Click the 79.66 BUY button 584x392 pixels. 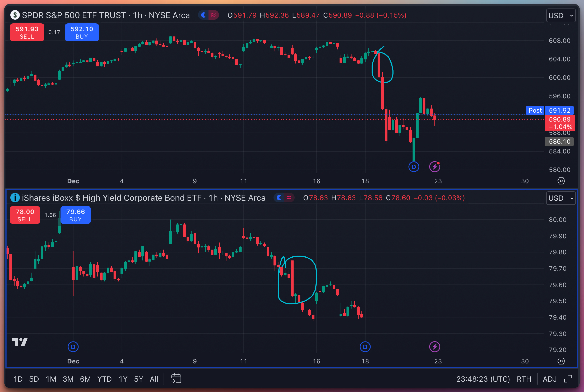(76, 215)
